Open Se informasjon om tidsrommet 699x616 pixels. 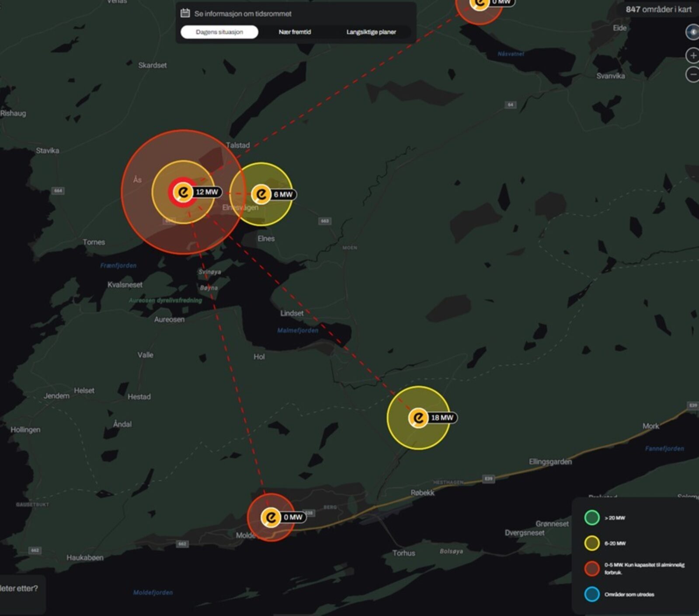click(243, 14)
